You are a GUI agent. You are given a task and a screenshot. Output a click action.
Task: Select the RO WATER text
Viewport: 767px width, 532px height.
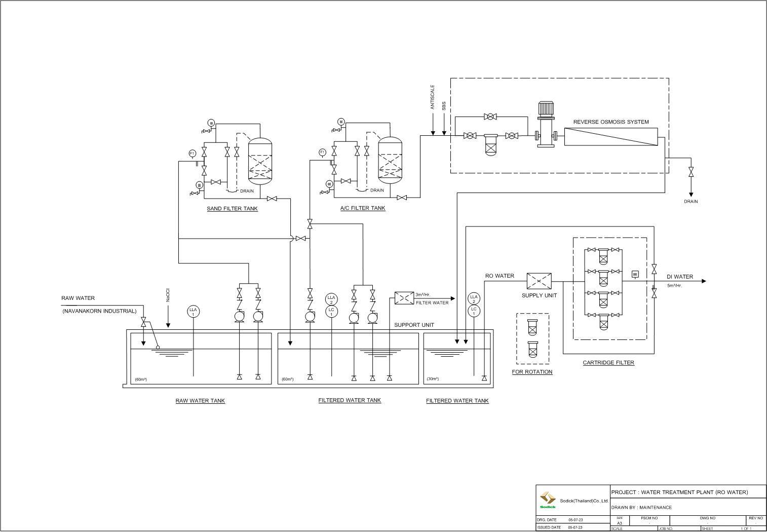500,276
